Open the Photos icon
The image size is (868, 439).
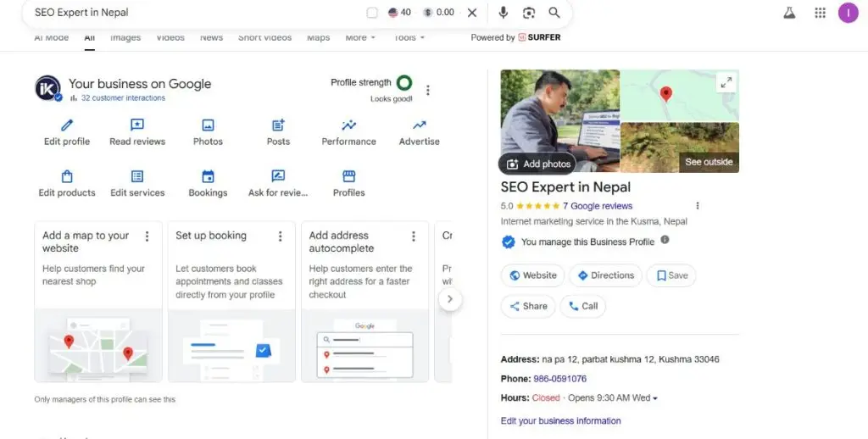click(x=209, y=125)
